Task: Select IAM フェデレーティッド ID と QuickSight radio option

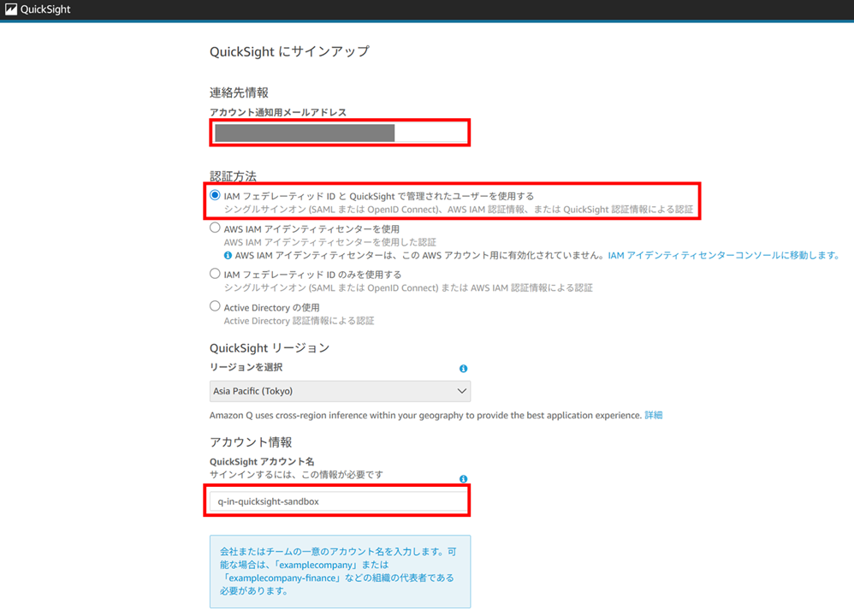Action: (215, 195)
